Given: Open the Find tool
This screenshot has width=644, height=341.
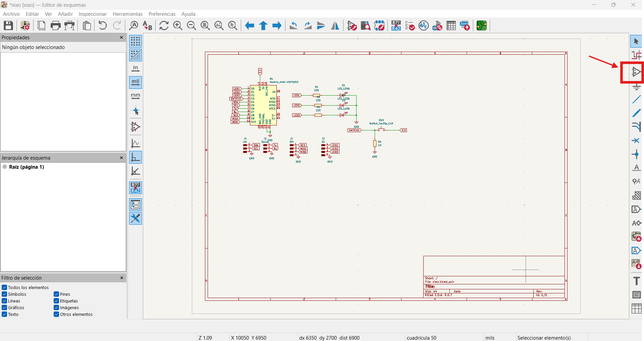Looking at the screenshot, I should click(x=133, y=25).
